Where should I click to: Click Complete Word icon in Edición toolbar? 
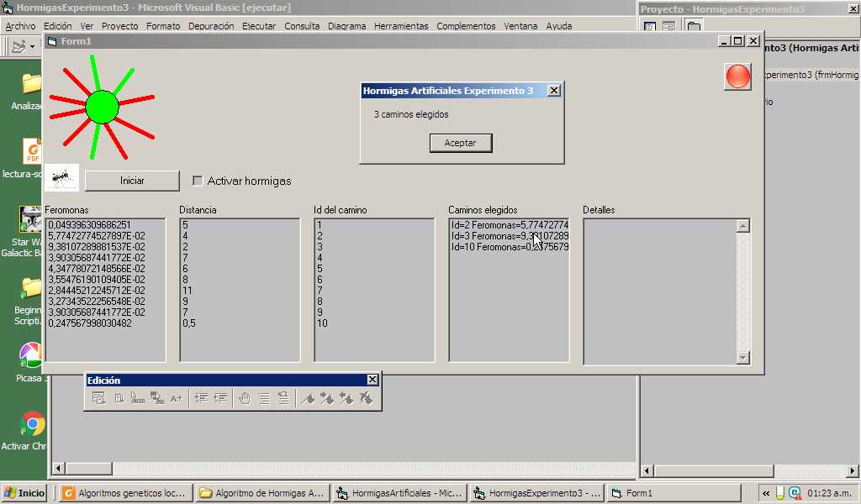(177, 398)
